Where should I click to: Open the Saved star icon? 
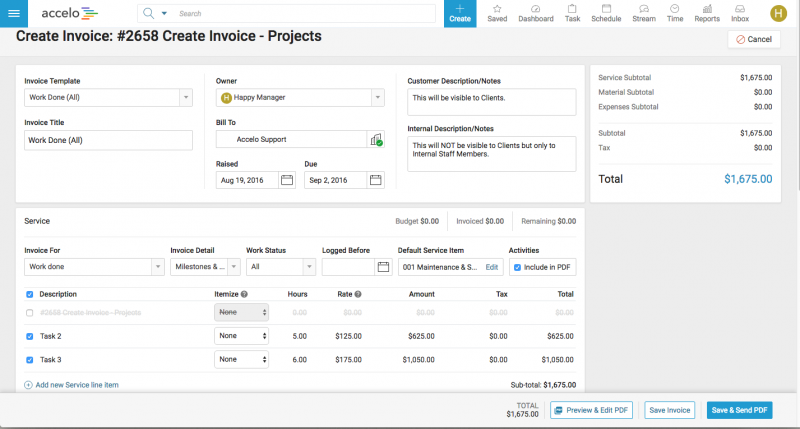pos(496,13)
